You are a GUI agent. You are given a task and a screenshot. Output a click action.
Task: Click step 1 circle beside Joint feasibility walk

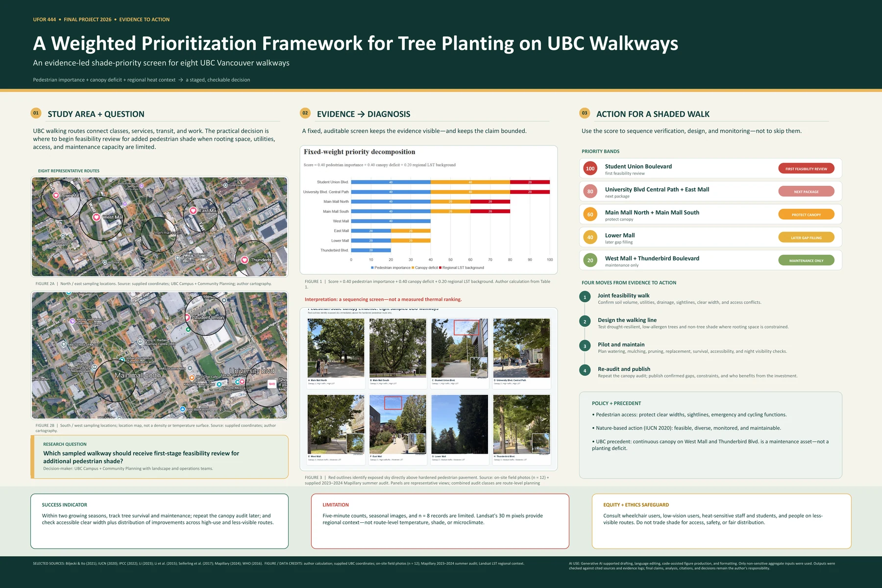point(585,297)
